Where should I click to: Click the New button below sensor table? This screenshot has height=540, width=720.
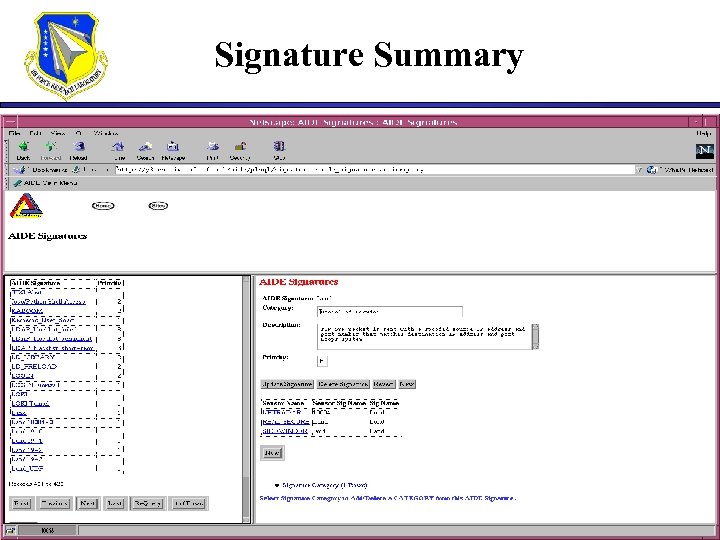tap(272, 453)
